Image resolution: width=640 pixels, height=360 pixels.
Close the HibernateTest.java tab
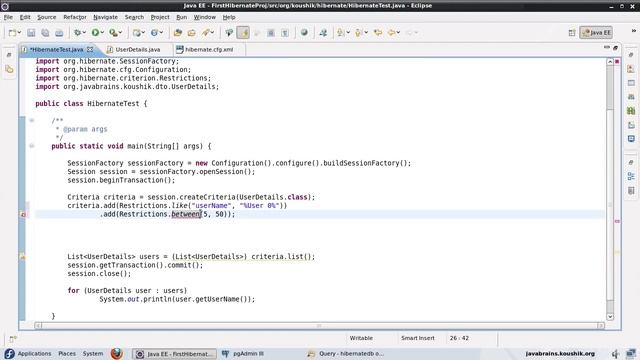(x=90, y=49)
